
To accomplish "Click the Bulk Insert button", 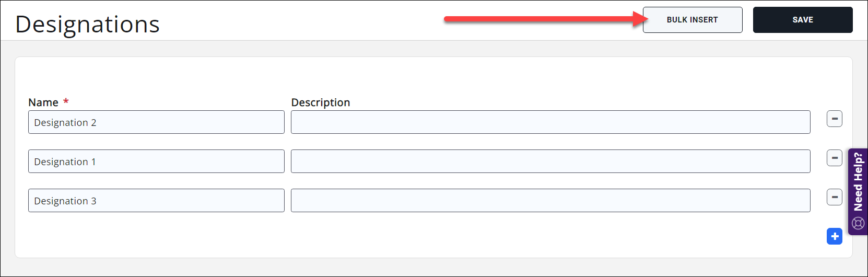I will 692,20.
